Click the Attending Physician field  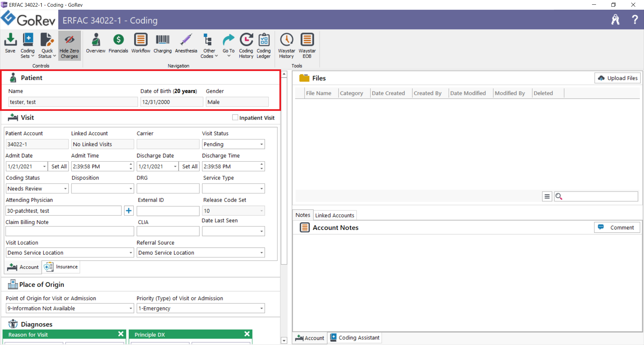[x=64, y=211]
